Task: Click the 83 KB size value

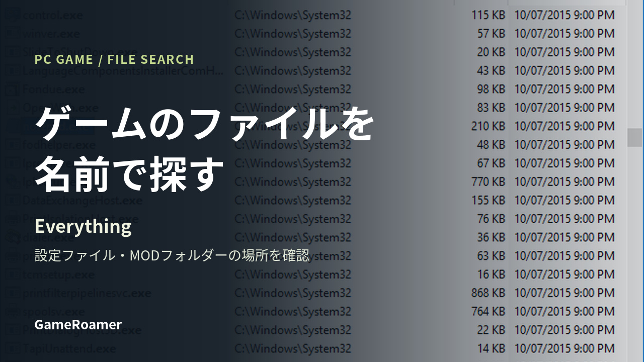Action: [x=491, y=108]
